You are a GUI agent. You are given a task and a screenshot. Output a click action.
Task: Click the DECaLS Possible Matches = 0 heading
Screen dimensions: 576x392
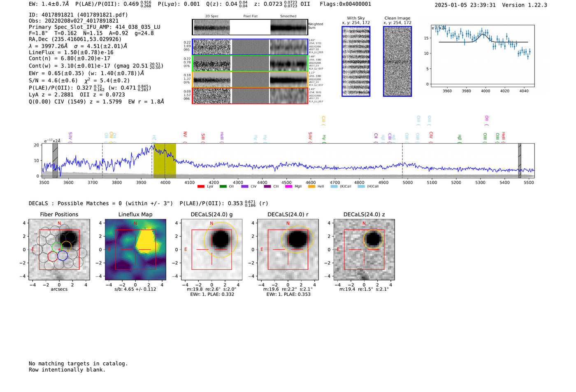point(101,204)
